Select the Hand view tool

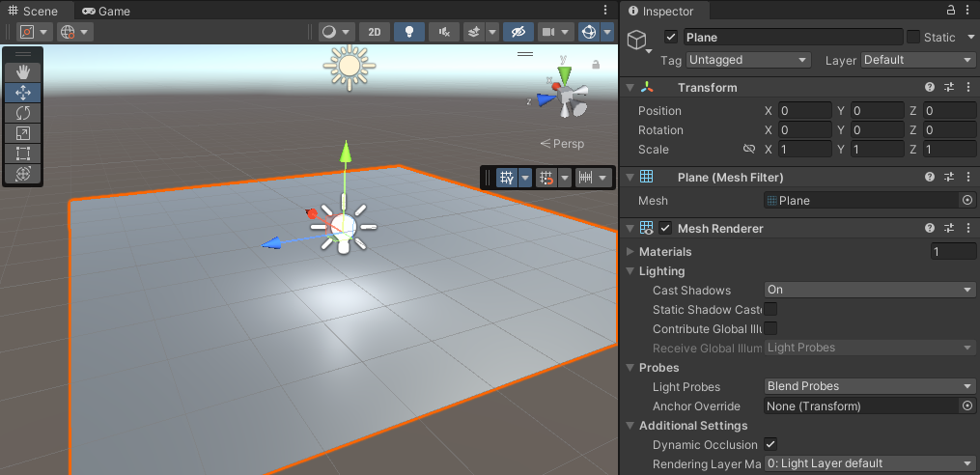23,71
